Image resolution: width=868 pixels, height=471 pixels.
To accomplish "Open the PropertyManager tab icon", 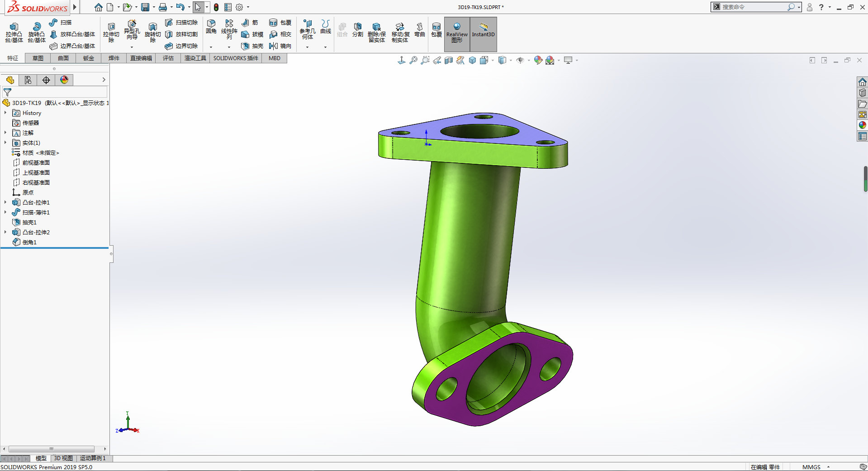I will point(28,80).
